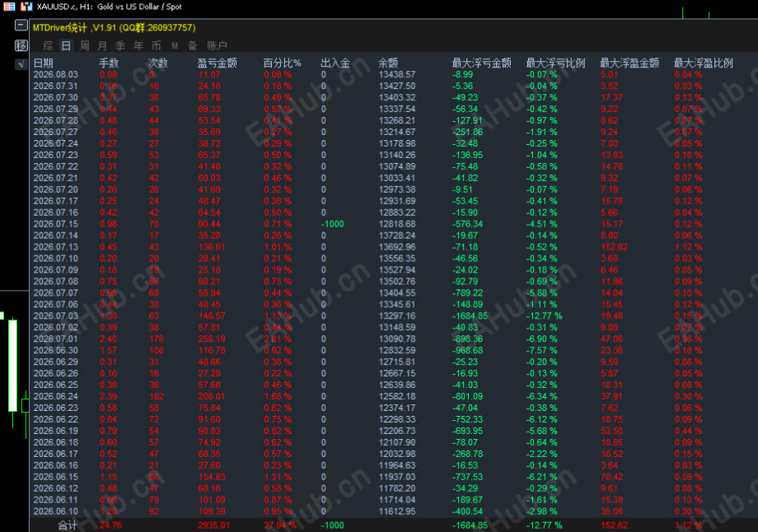Click the 出入金 column header
The image size is (758, 532).
pos(335,63)
